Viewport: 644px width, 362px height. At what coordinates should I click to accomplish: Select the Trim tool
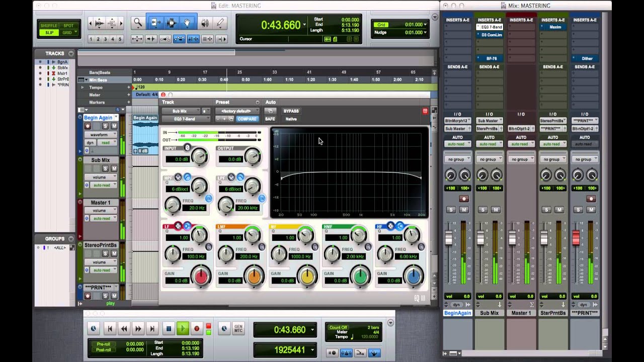(x=154, y=23)
